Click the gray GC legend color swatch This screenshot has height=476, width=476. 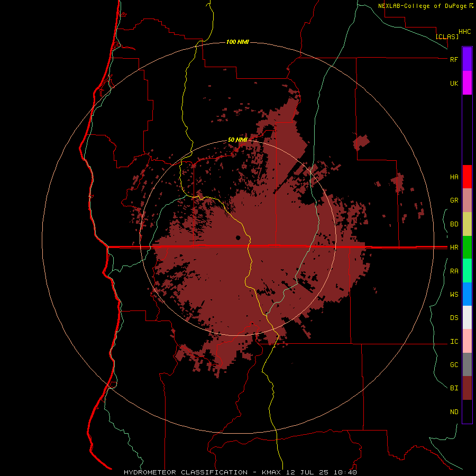(x=467, y=364)
